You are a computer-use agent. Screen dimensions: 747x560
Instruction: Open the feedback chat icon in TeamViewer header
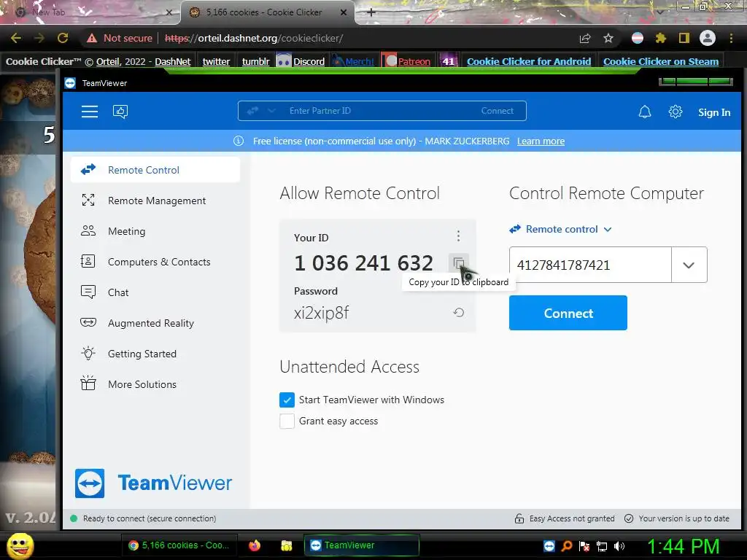[120, 112]
